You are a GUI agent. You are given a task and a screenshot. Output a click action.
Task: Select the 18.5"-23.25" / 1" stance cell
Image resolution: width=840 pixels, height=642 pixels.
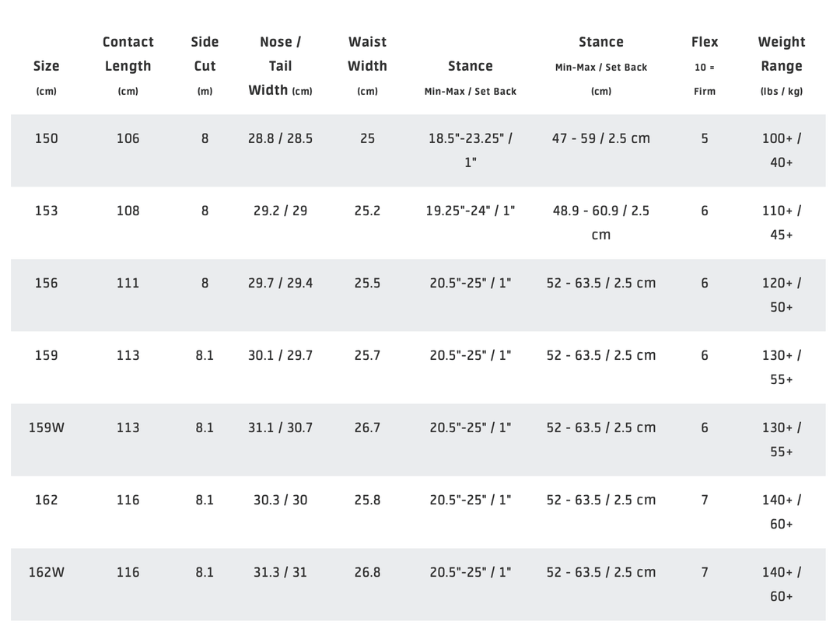coord(471,150)
